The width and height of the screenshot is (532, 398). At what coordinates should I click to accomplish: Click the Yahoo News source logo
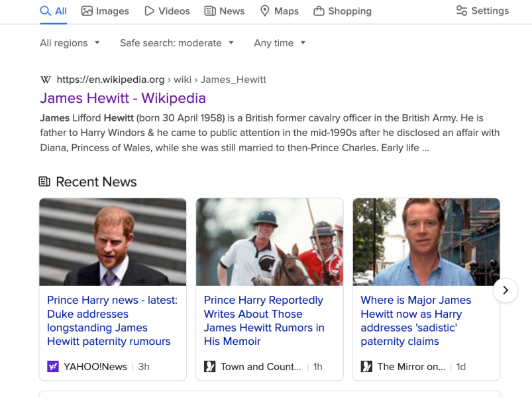[53, 366]
